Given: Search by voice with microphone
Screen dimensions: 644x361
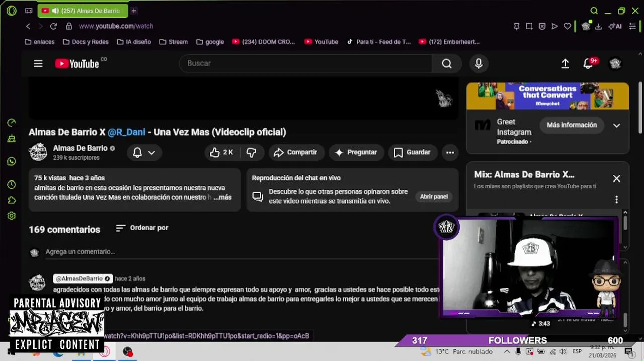Looking at the screenshot, I should [479, 63].
